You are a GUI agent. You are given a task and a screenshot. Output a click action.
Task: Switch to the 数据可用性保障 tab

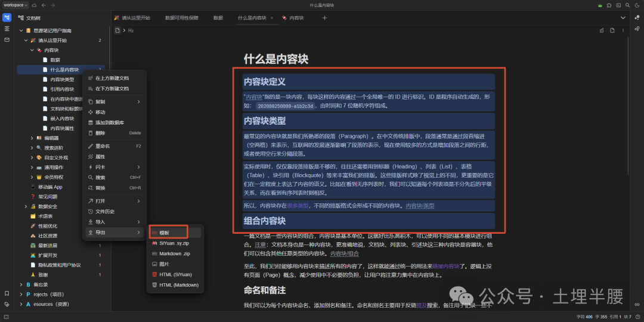pos(181,18)
